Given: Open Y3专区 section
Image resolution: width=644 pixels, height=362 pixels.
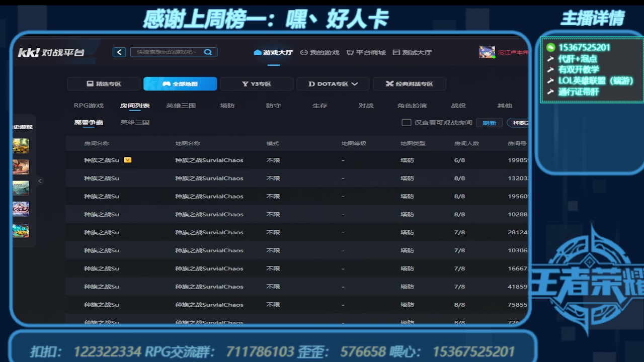Looking at the screenshot, I should [256, 83].
